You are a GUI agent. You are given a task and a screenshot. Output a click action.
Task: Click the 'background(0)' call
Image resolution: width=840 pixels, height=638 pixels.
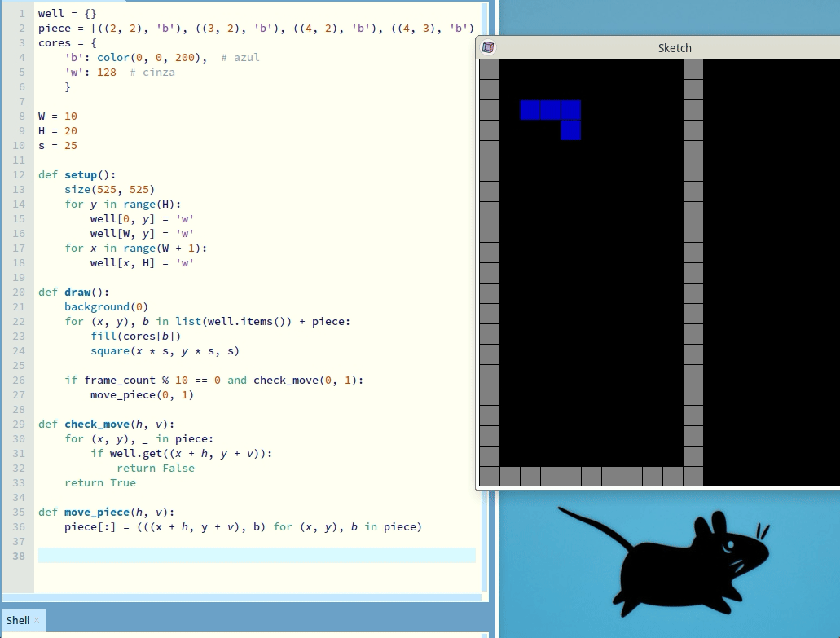[x=107, y=307]
